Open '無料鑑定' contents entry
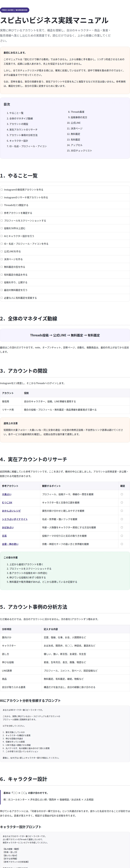 75,134
